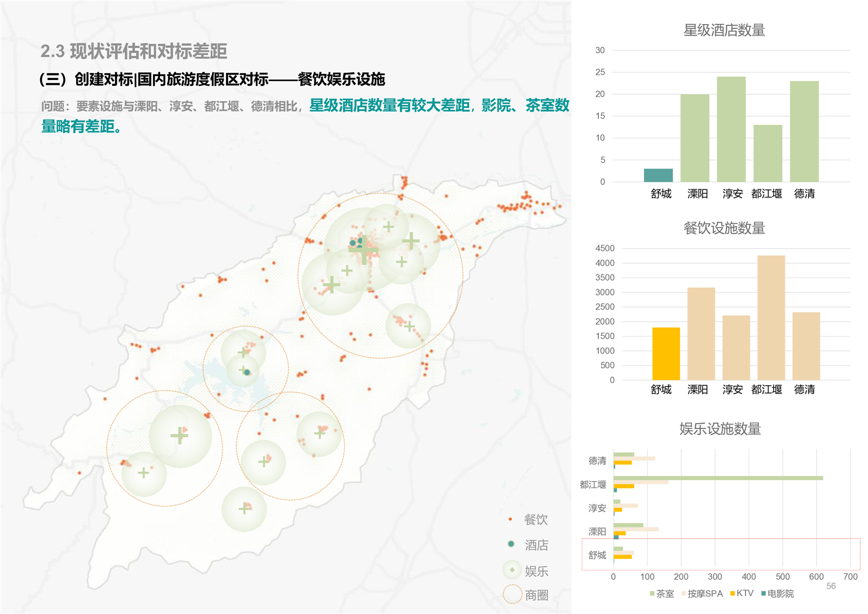Click the dashed orange 商圈 legend circle
Viewport: 868px width, 614px height.
click(512, 594)
